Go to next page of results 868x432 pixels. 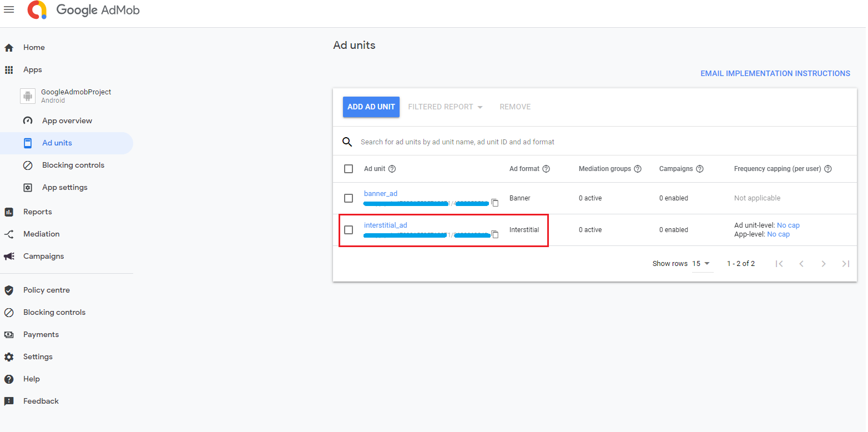pos(824,264)
